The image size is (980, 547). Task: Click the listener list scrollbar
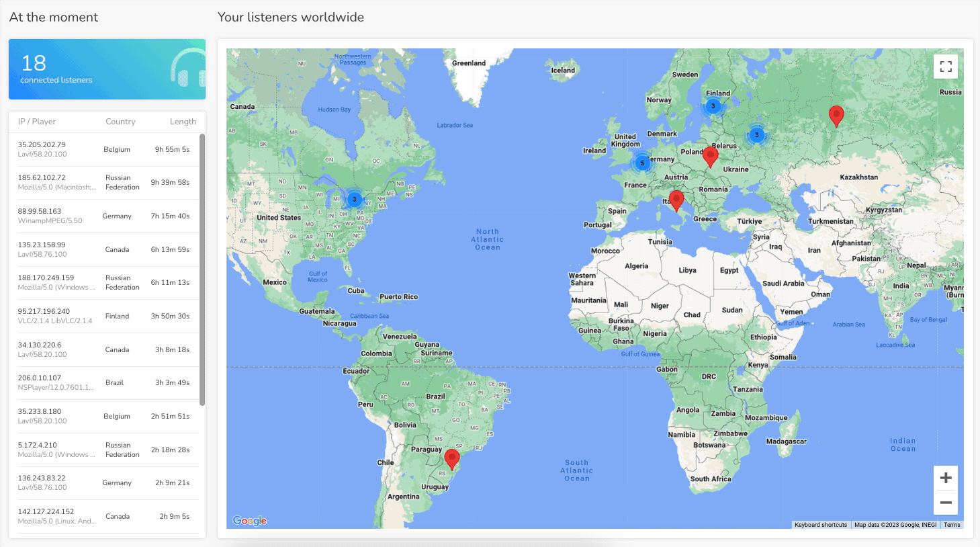202,269
